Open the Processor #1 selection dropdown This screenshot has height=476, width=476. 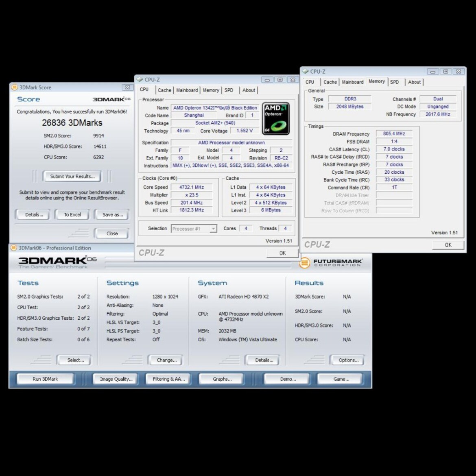[214, 229]
